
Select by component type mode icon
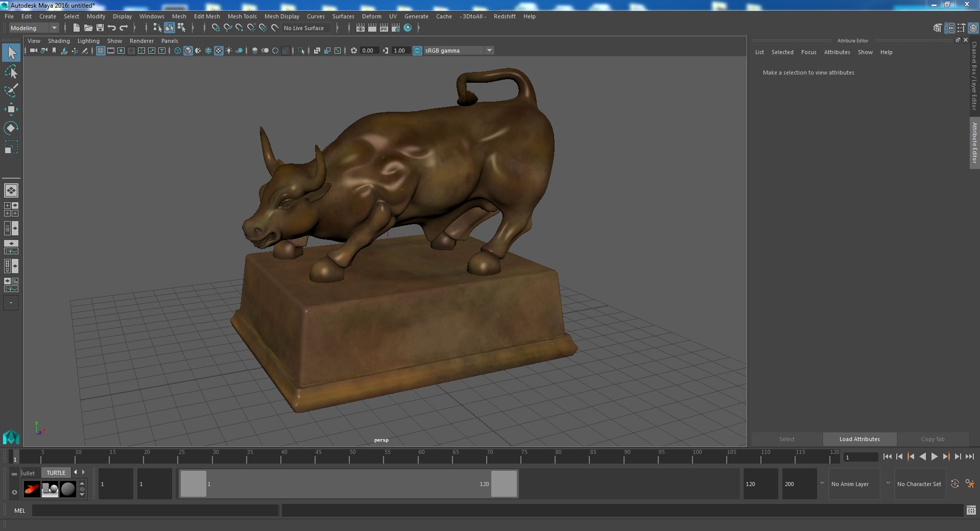(x=181, y=28)
